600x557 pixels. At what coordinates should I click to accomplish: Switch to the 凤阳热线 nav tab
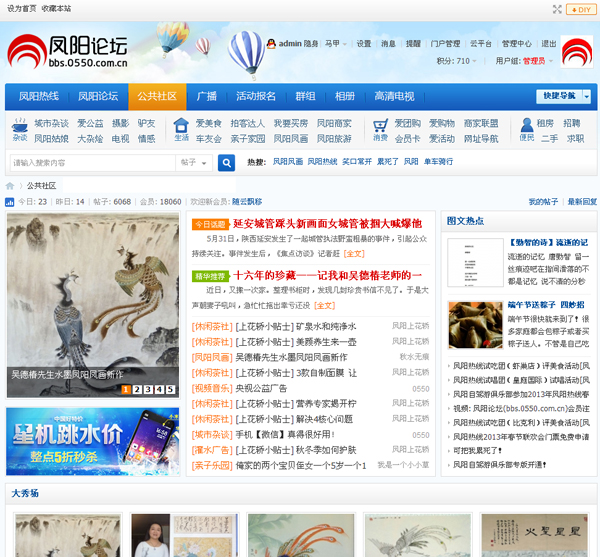click(39, 96)
